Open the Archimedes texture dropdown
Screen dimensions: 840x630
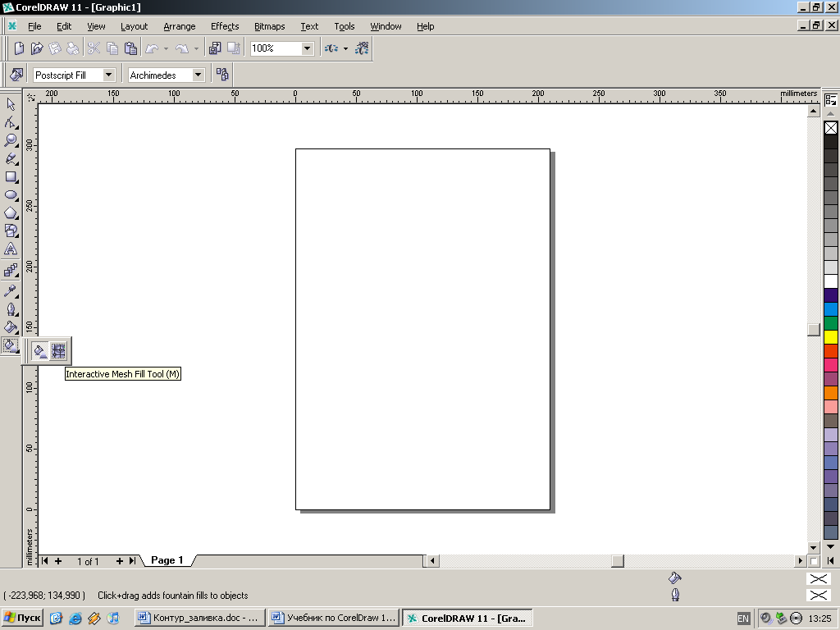tap(198, 75)
